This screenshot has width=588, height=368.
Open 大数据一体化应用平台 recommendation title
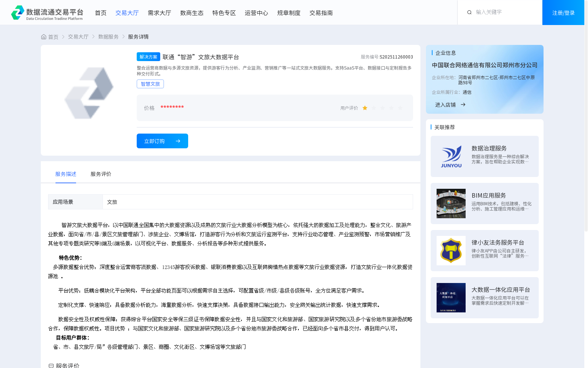point(501,290)
